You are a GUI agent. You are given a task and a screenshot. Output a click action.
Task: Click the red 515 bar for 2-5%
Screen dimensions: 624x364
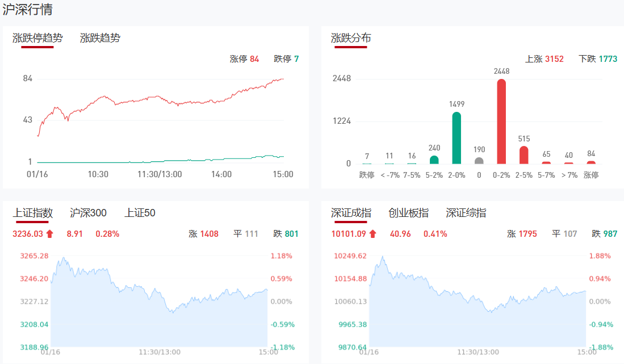tap(524, 155)
